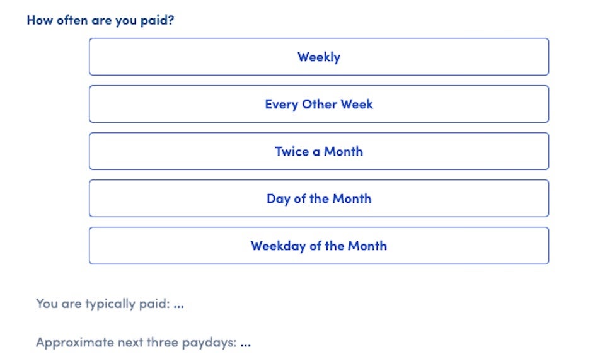Choose Weekday of the Month option
Viewport: 612px width, 364px height.
point(318,246)
